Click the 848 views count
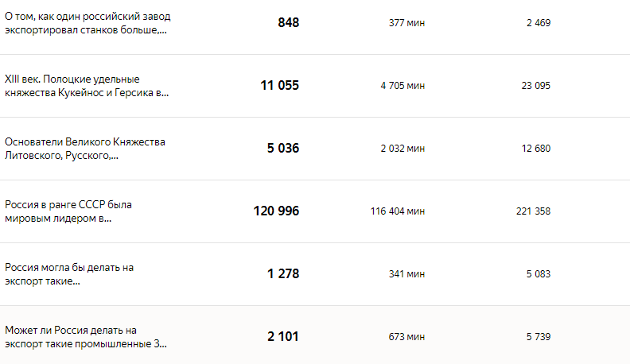The height and width of the screenshot is (364, 630). tap(289, 22)
